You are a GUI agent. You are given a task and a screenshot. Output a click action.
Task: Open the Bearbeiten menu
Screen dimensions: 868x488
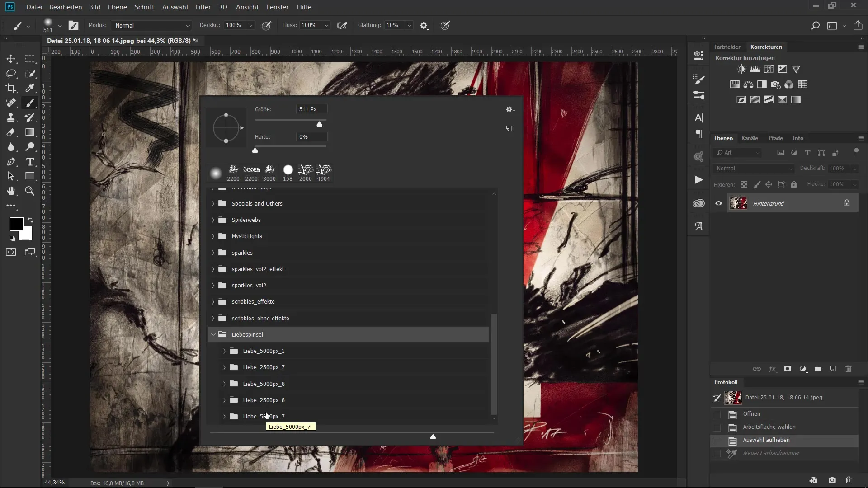tap(66, 7)
